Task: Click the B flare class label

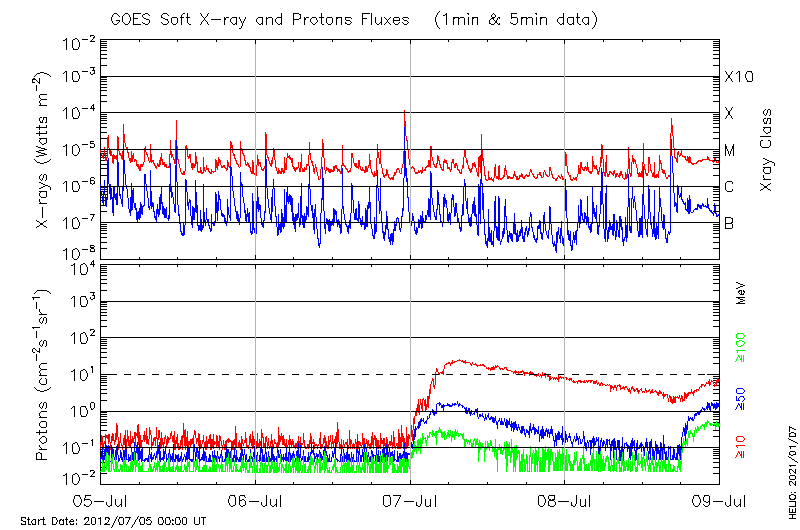Action: pos(729,223)
